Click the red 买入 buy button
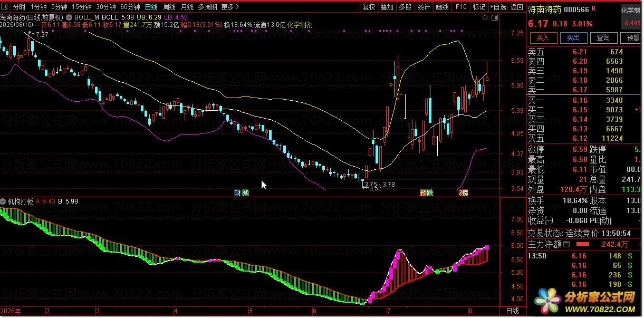This screenshot has width=644, height=318. tap(543, 37)
